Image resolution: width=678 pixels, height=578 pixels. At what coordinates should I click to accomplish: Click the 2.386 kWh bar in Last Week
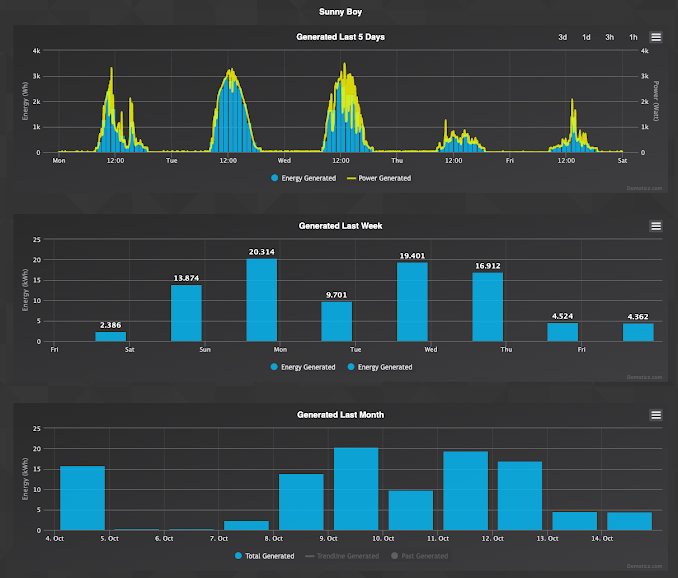coord(111,336)
